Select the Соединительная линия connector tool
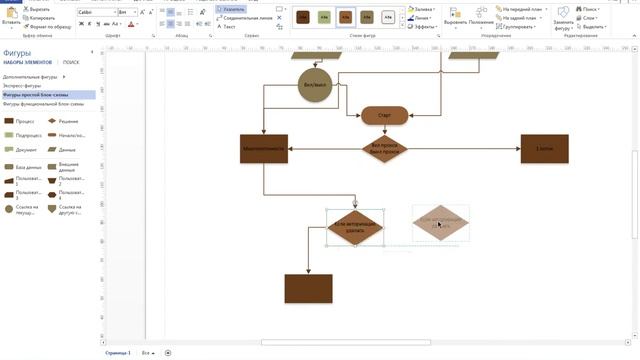 (x=244, y=18)
